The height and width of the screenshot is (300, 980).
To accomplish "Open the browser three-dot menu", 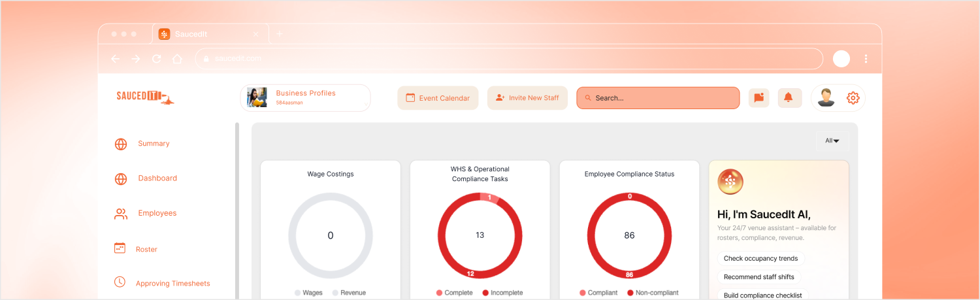I will tap(866, 59).
